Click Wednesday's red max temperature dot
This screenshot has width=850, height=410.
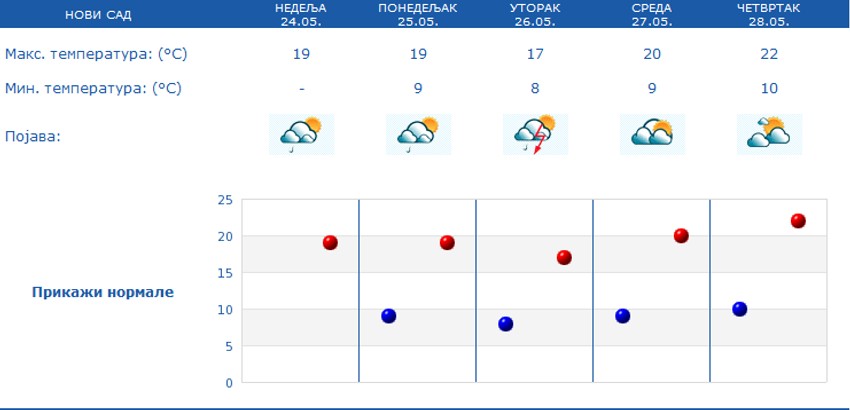coord(681,236)
